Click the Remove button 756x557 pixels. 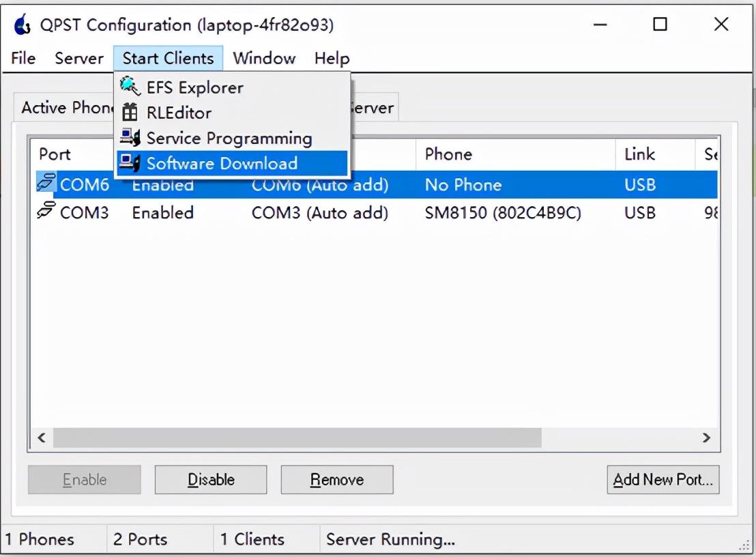pyautogui.click(x=337, y=479)
